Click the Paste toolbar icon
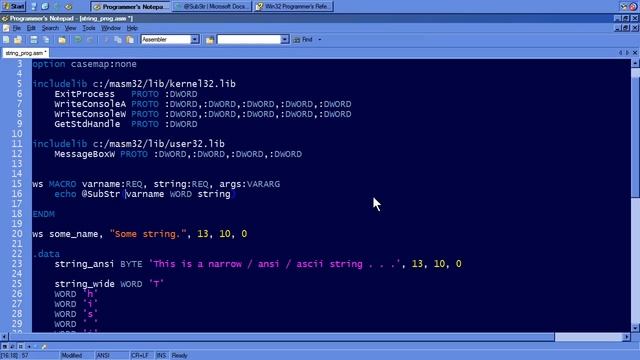 (130, 40)
